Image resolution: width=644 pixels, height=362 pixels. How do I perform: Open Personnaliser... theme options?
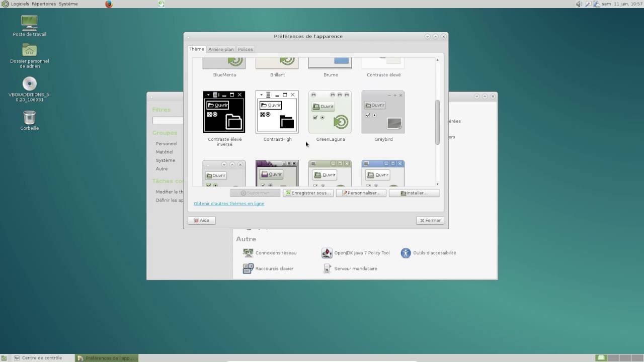coord(361,193)
